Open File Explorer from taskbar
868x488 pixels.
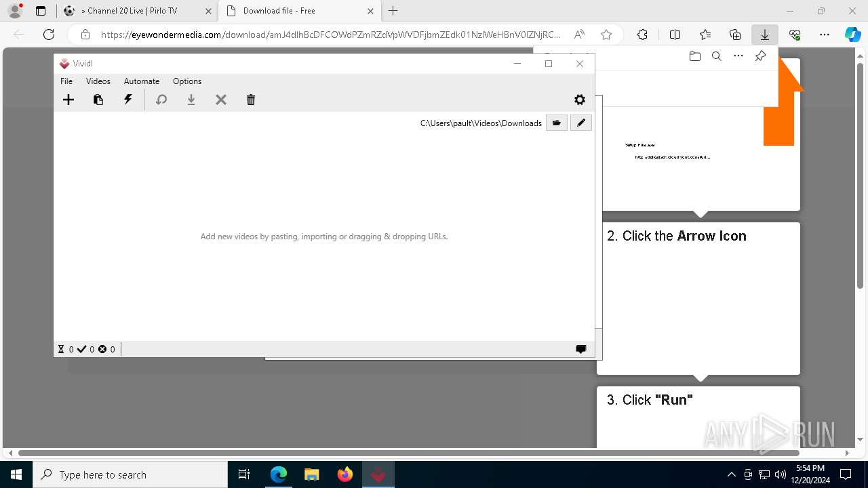(x=311, y=474)
